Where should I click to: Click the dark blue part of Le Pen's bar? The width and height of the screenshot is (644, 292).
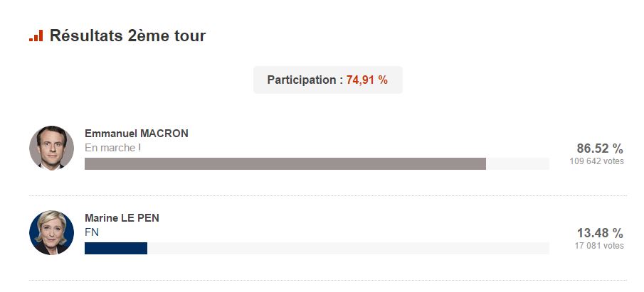[115, 248]
